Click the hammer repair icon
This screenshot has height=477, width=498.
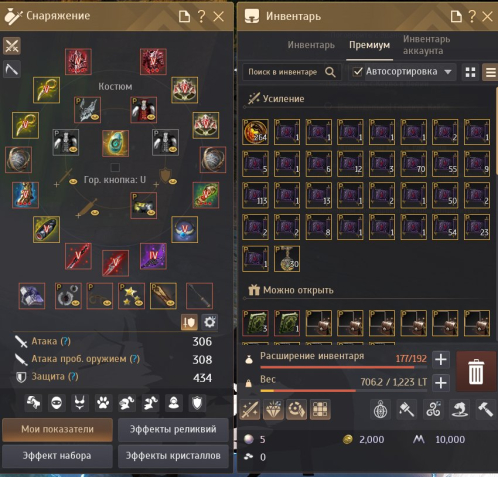tap(485, 409)
